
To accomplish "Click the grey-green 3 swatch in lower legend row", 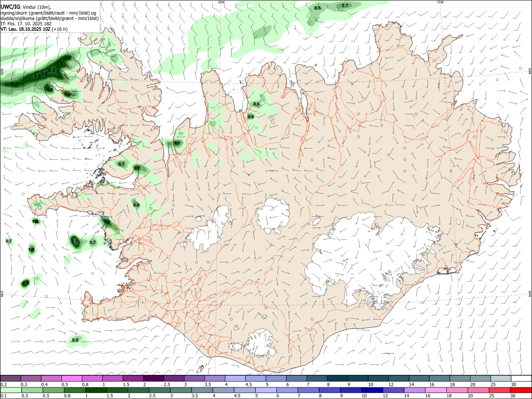I will click(x=181, y=390).
